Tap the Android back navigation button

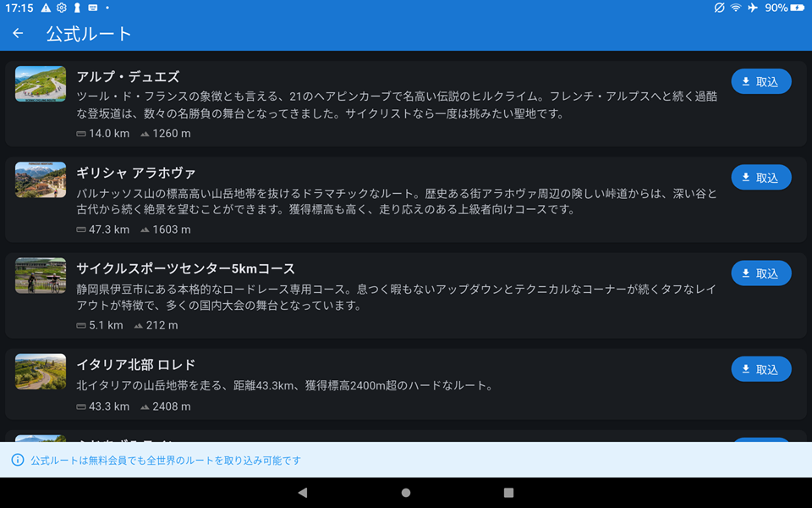[x=302, y=492]
